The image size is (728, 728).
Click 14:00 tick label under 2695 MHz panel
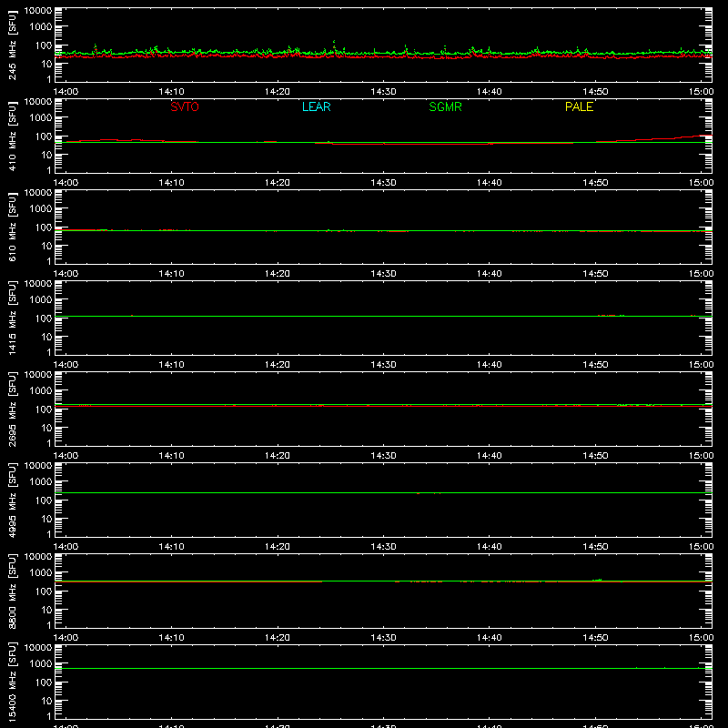[x=66, y=456]
